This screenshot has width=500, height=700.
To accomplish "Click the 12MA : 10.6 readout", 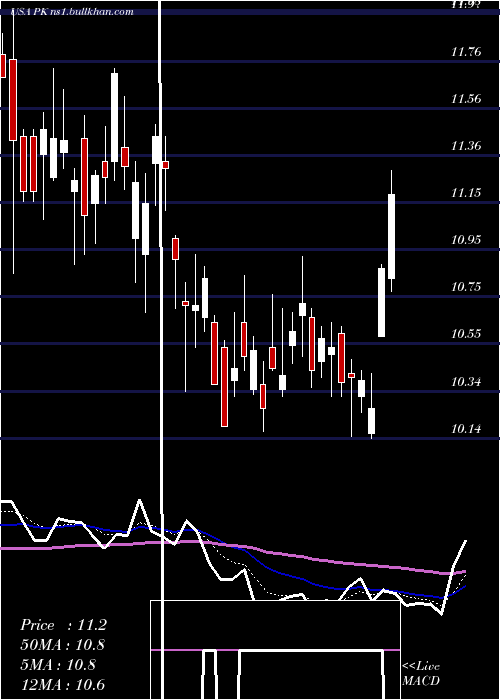I will point(62,684).
